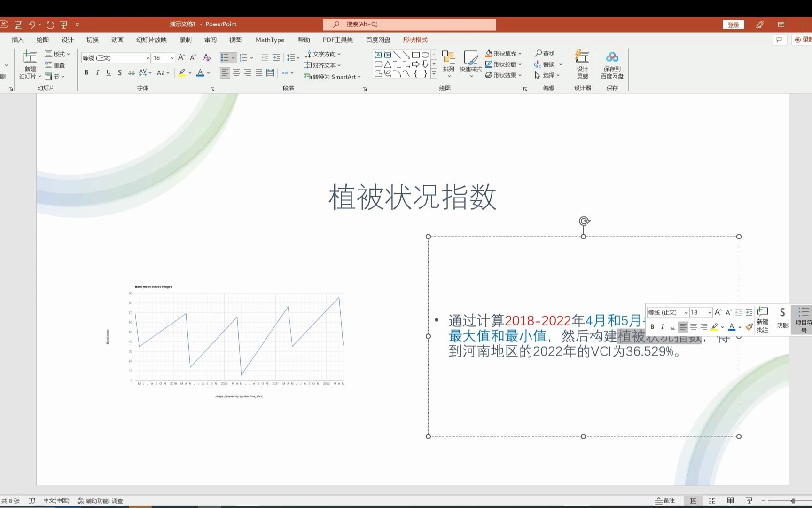812x508 pixels.
Task: Open 快速样式 quick styles gallery
Action: tap(471, 64)
